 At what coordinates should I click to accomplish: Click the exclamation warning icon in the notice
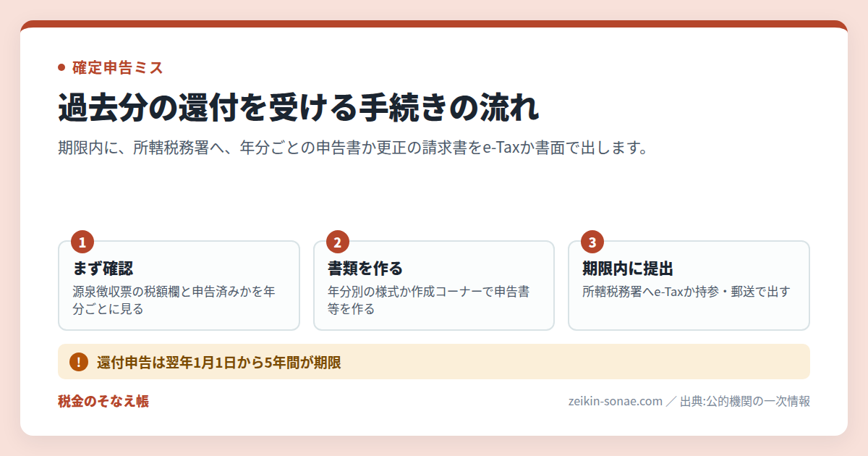pos(79,362)
